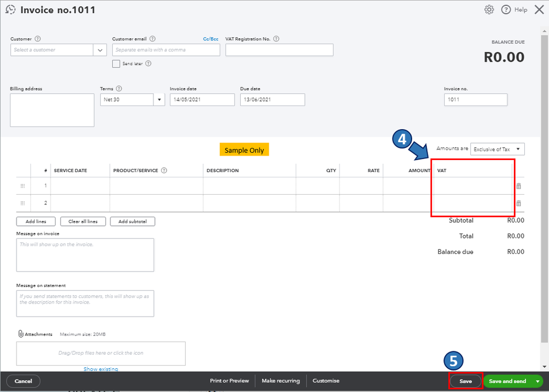Select Customise in bottom bar
Image resolution: width=549 pixels, height=392 pixels.
(326, 381)
